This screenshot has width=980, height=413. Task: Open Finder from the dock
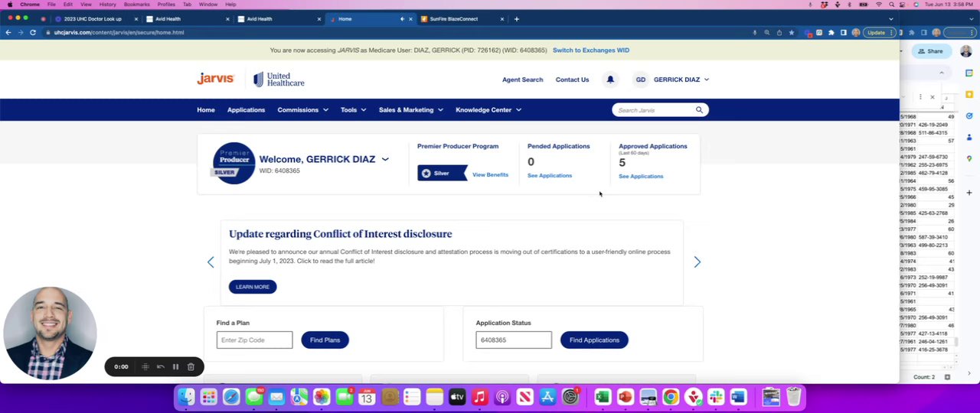click(x=186, y=397)
